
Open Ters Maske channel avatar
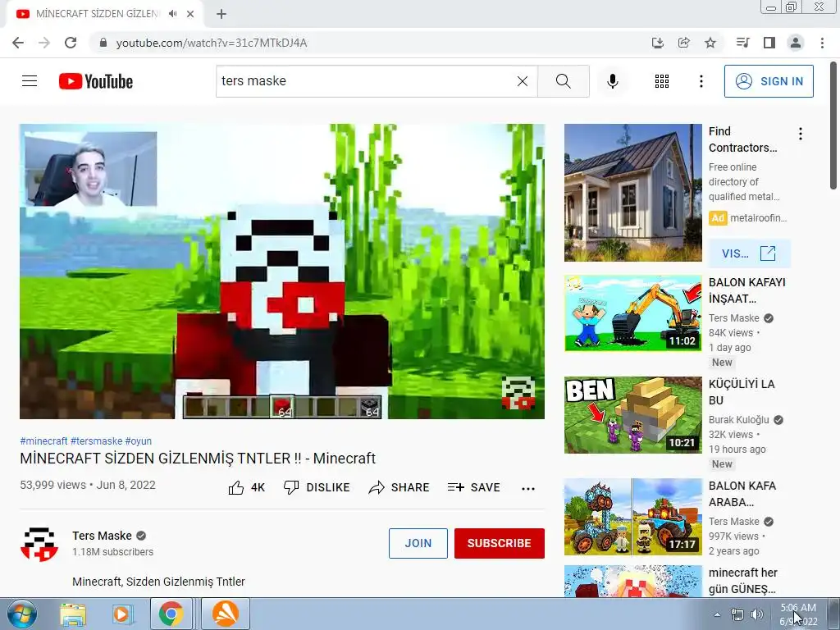coord(39,544)
